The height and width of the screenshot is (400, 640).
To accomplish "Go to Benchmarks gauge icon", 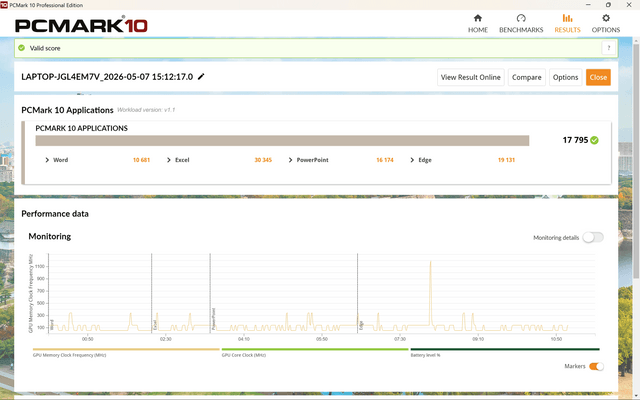I will (521, 18).
